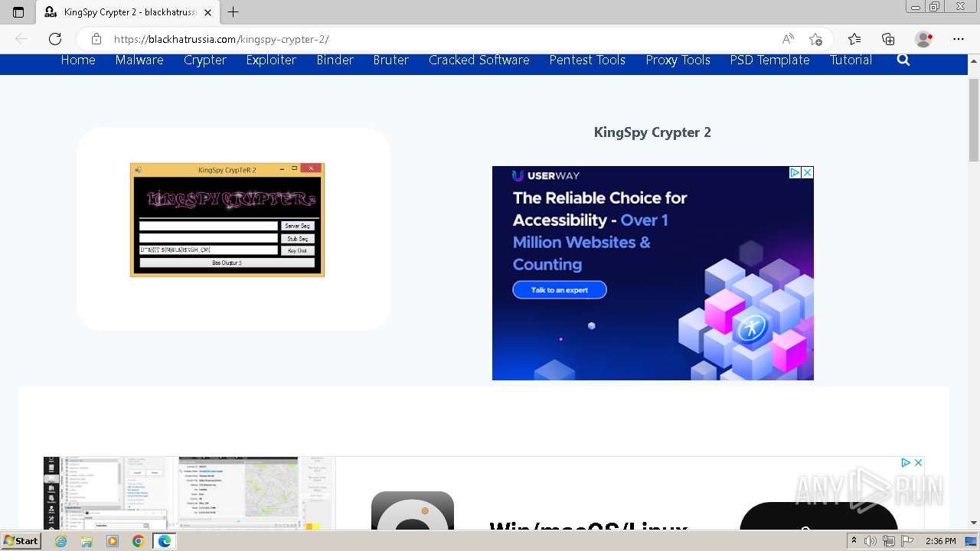Launch Chrome from taskbar

[x=138, y=541]
